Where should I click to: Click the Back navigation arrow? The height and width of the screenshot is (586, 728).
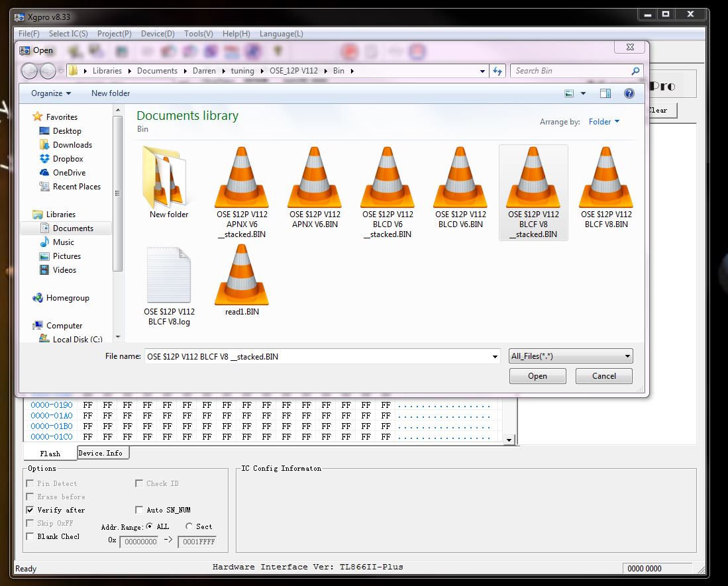tap(30, 71)
